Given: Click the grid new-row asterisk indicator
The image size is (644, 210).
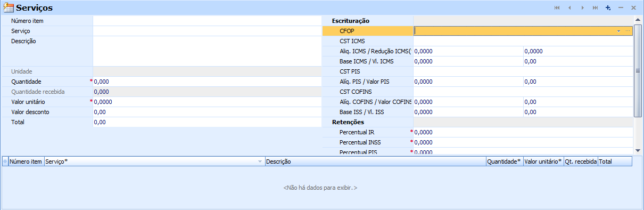Looking at the screenshot, I should (5, 161).
